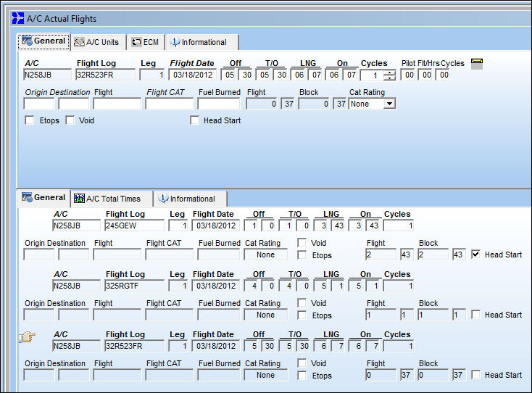
Task: Click the Off hours field showing 05
Action: pyautogui.click(x=229, y=75)
